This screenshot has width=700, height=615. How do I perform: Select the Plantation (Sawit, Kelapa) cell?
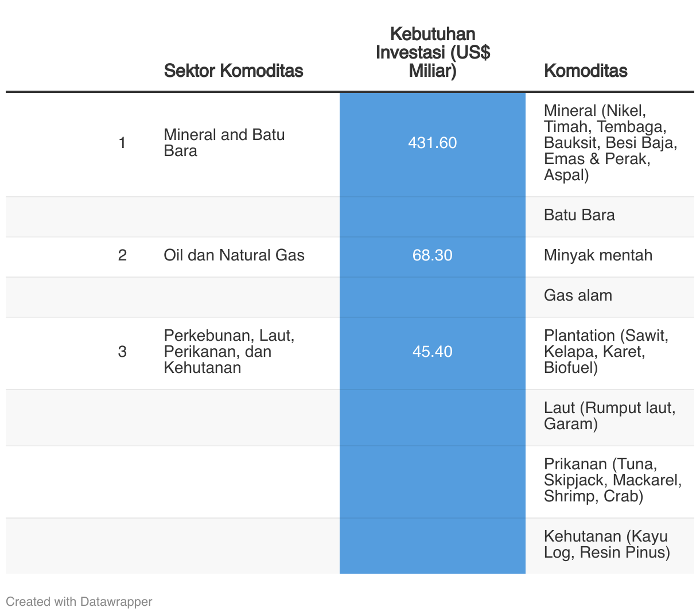606,352
